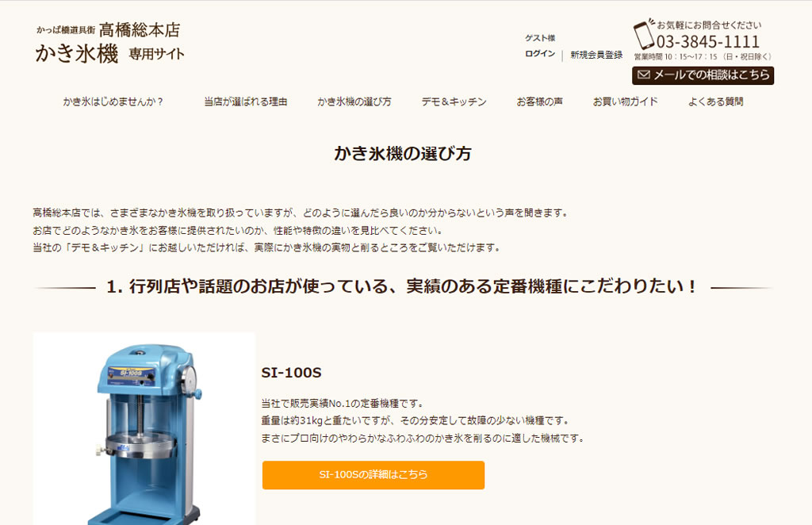812x525 pixels.
Task: Open お買い物ガイド shopping guide
Action: (x=625, y=102)
